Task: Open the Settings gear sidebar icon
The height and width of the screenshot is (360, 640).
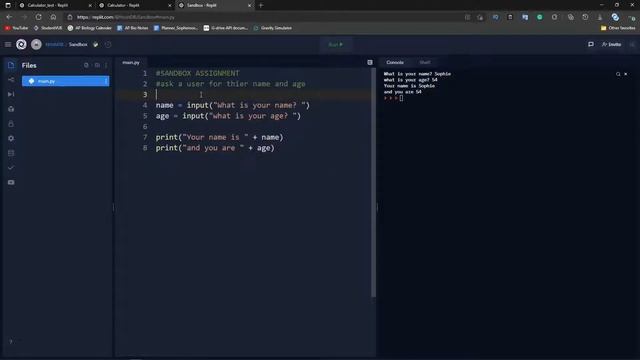Action: pyautogui.click(x=11, y=138)
